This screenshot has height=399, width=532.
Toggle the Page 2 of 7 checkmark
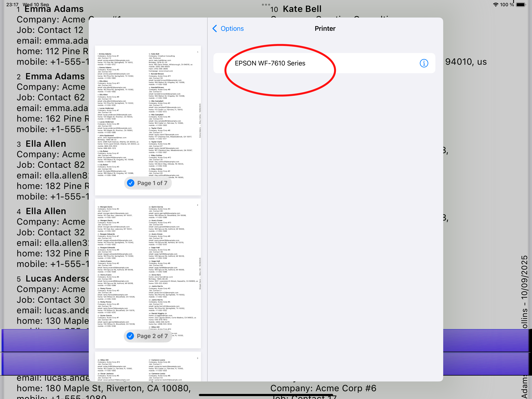(x=130, y=336)
